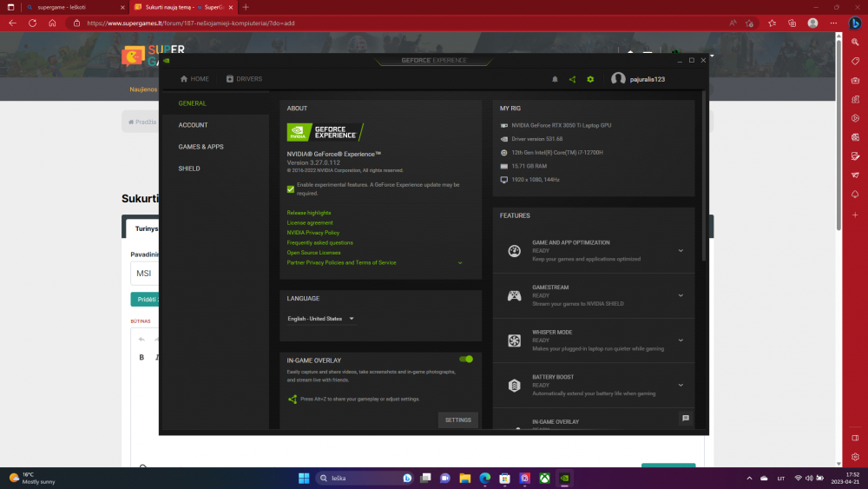Image resolution: width=868 pixels, height=489 pixels.
Task: Open Release highlights link
Action: click(x=309, y=213)
